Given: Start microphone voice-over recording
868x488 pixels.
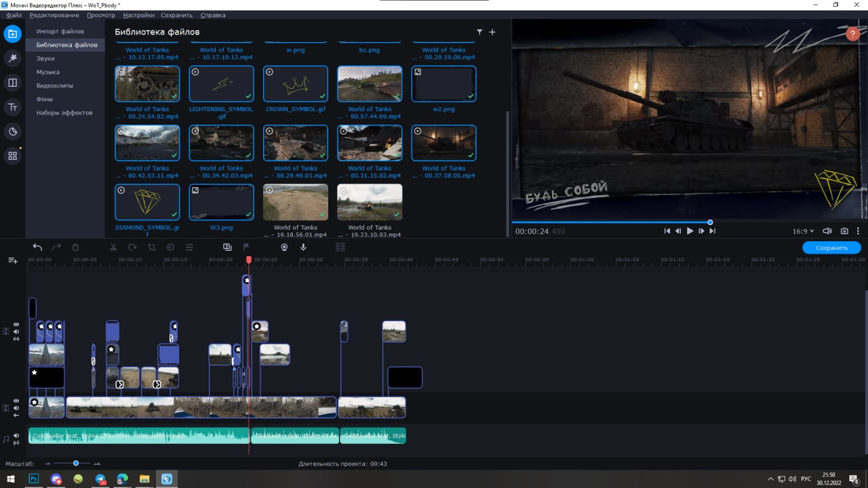Looking at the screenshot, I should (303, 247).
